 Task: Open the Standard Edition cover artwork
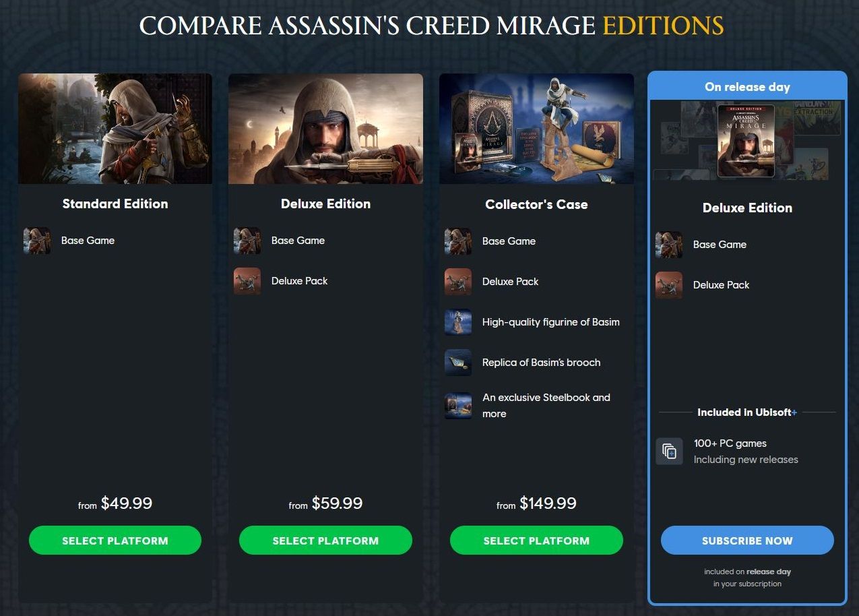pos(115,129)
